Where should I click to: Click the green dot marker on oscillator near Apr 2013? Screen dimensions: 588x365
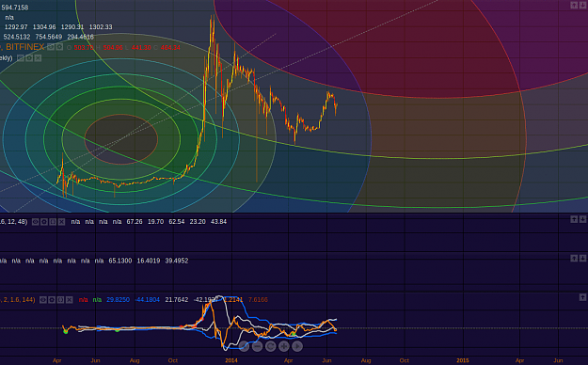pyautogui.click(x=66, y=332)
